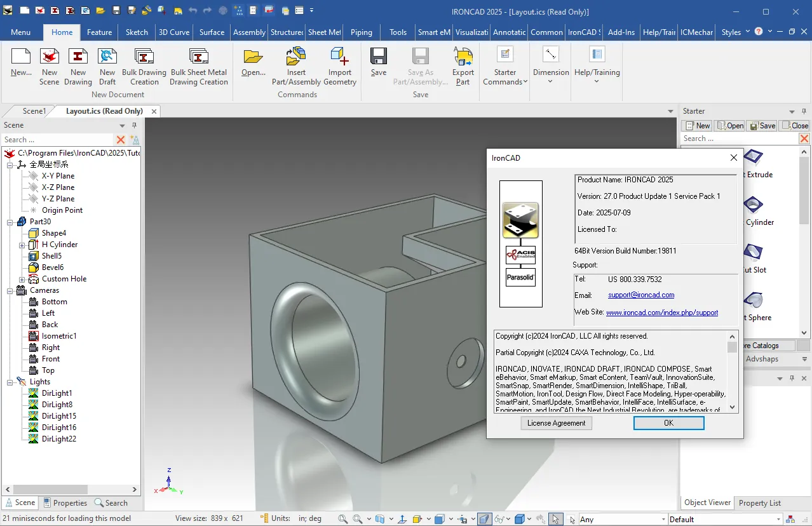Click the copyright text vertical scrollbar
Viewport: 812px width, 526px height.
pyautogui.click(x=733, y=372)
